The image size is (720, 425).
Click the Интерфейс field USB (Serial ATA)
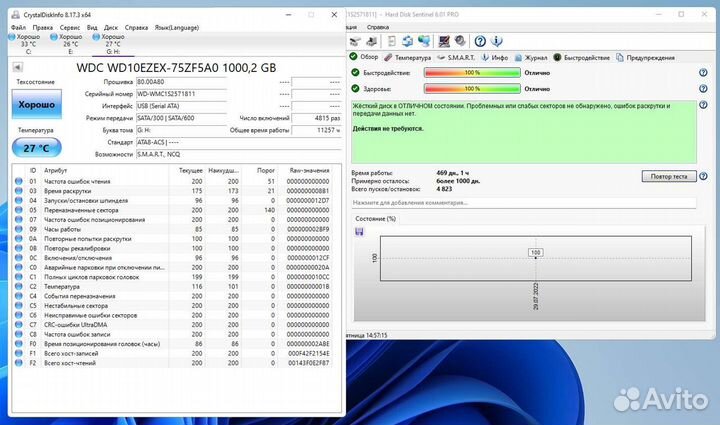click(181, 106)
